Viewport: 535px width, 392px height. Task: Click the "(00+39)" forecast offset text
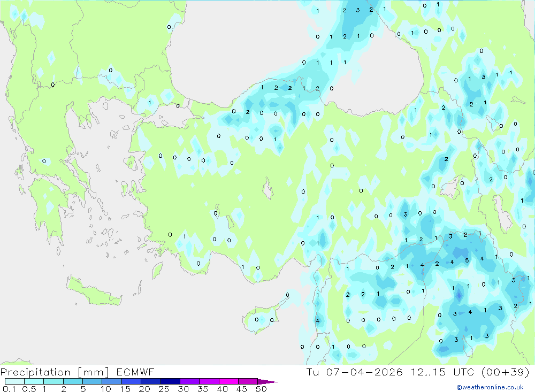[x=506, y=372]
